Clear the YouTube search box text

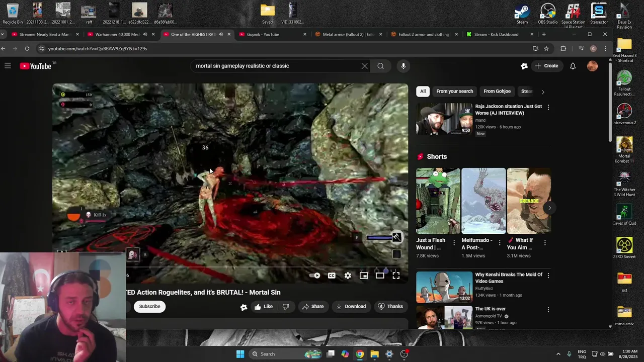(364, 66)
